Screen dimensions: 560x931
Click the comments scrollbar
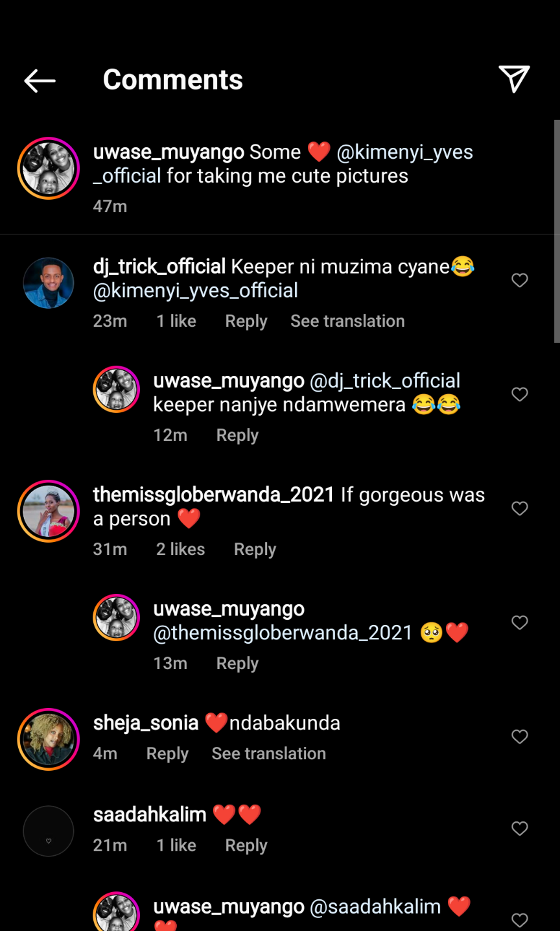[x=557, y=231]
